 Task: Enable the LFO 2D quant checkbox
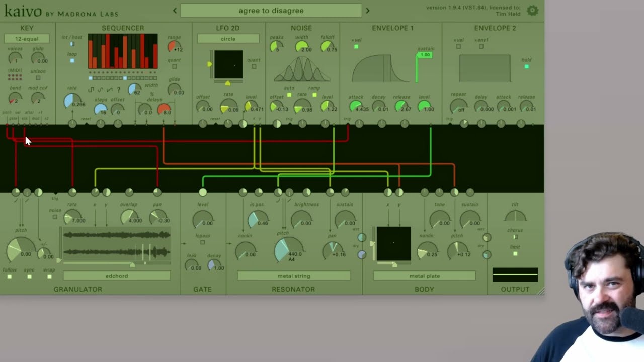click(x=254, y=66)
